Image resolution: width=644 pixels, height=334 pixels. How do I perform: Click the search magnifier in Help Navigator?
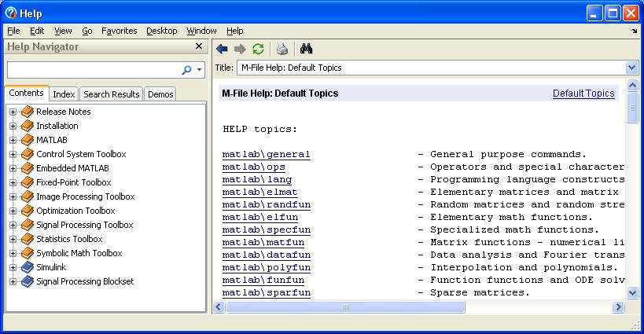click(186, 70)
